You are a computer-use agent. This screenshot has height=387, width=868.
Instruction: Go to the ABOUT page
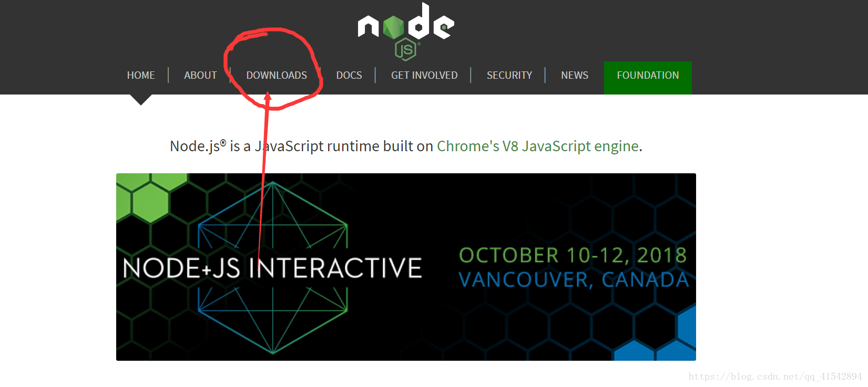(200, 75)
